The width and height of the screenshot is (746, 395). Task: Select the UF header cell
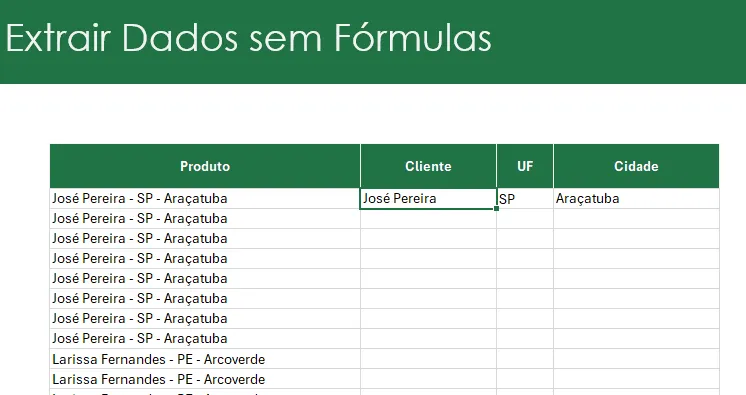[x=525, y=166]
